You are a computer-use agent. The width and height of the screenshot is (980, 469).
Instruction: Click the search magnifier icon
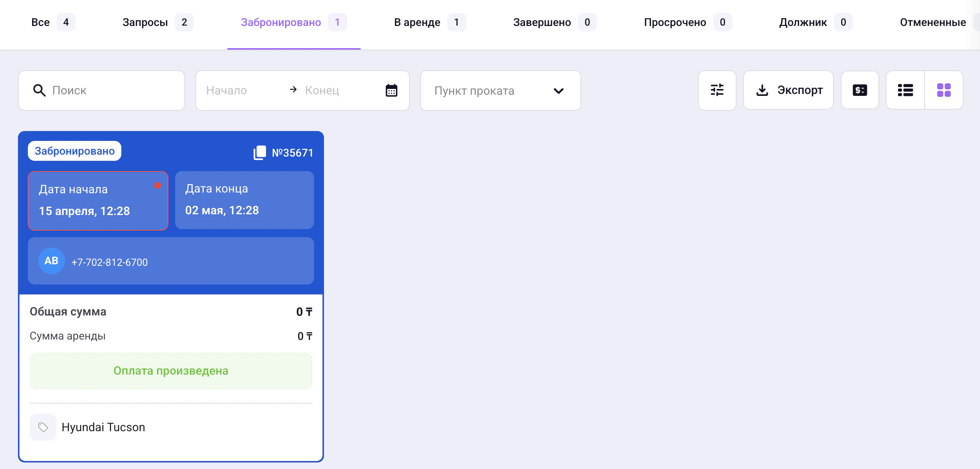[x=39, y=91]
